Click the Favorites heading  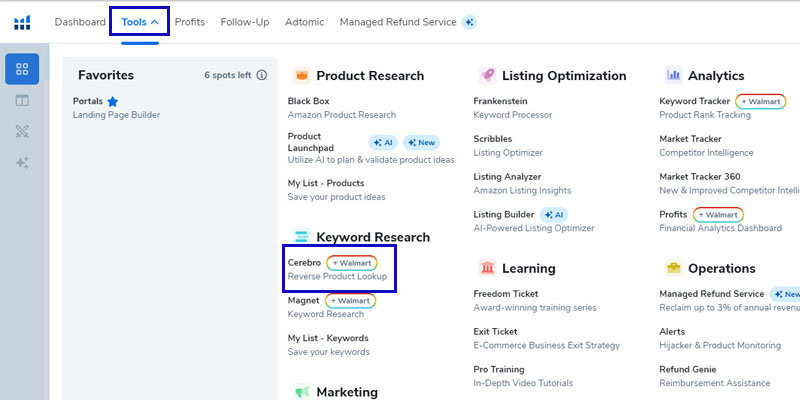pyautogui.click(x=106, y=76)
